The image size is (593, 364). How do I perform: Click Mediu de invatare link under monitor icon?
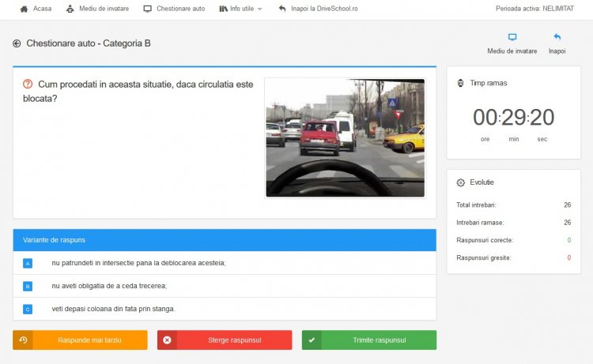tap(512, 51)
